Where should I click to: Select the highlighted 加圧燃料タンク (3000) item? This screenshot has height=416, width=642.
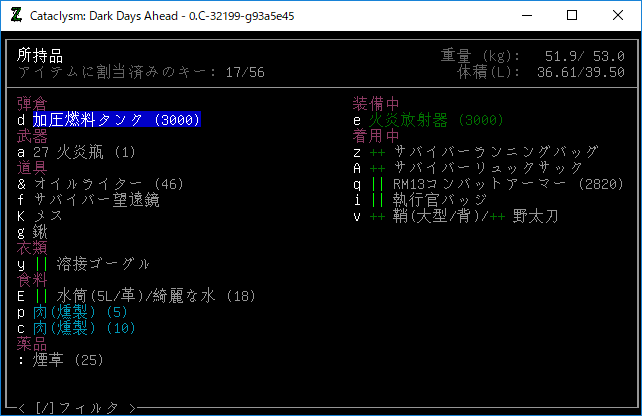tap(117, 120)
